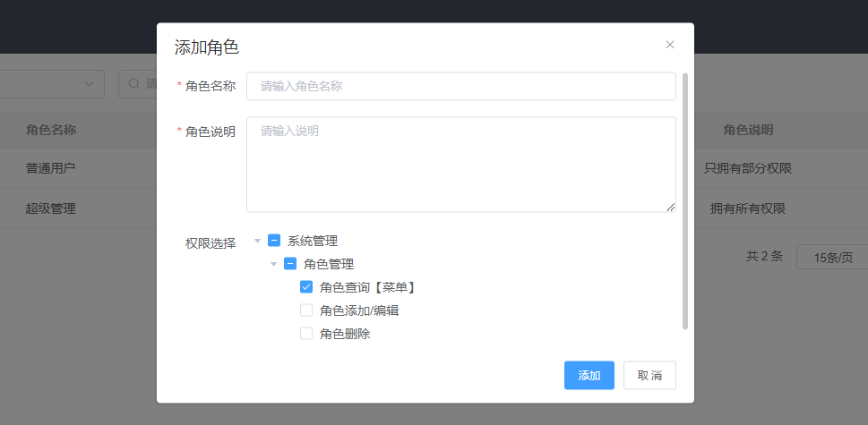Collapse the 系统管理 tree node arrow
Screen dimensions: 868x425
click(257, 241)
